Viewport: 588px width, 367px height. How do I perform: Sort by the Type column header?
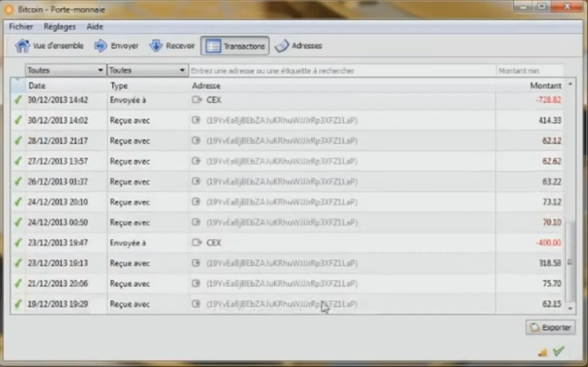pos(149,86)
